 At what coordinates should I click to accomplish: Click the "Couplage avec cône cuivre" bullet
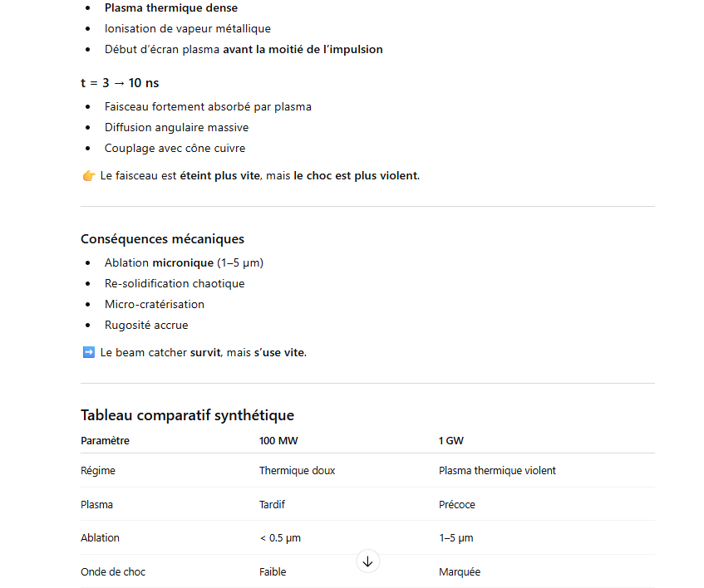(175, 149)
